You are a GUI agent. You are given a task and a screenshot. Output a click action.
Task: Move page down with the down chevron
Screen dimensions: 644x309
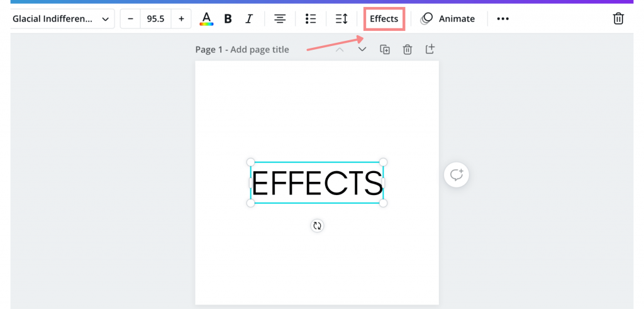pos(362,50)
